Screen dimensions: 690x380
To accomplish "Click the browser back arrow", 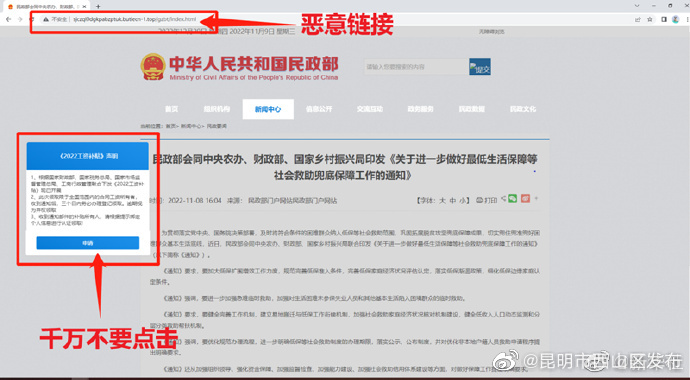I will pos(8,19).
